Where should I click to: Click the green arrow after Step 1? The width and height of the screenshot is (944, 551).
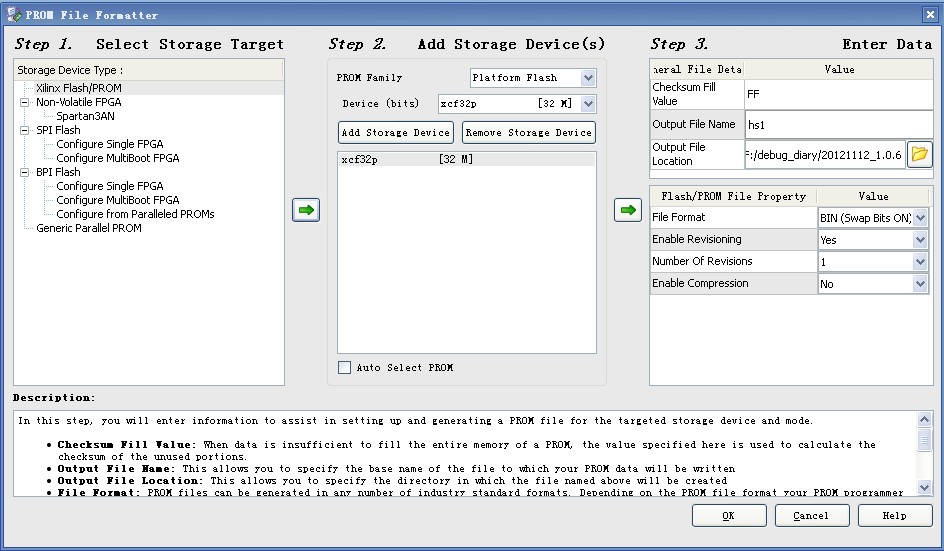(x=306, y=210)
